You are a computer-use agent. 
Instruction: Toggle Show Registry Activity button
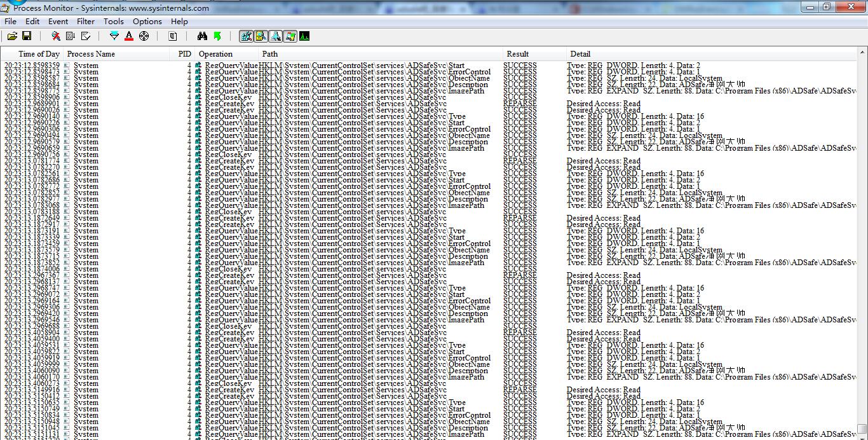pyautogui.click(x=246, y=36)
